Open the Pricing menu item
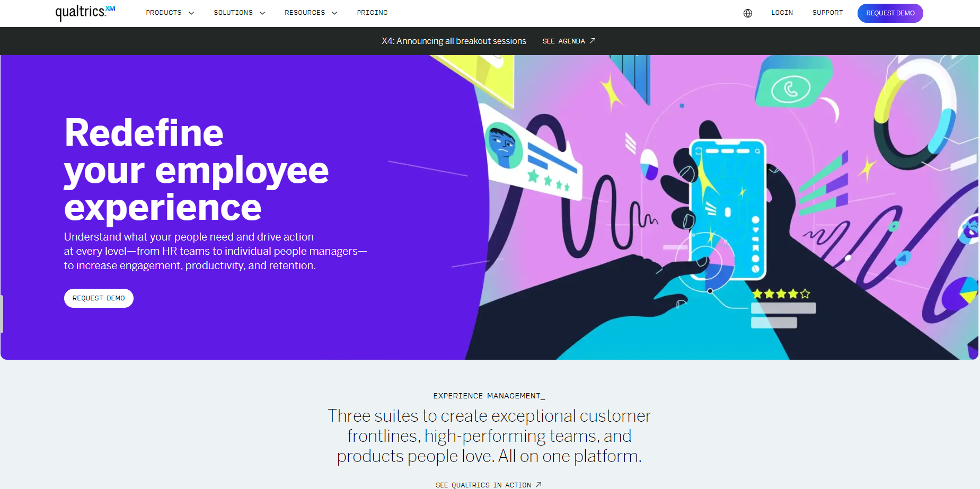Viewport: 980px width, 489px height. coord(372,13)
